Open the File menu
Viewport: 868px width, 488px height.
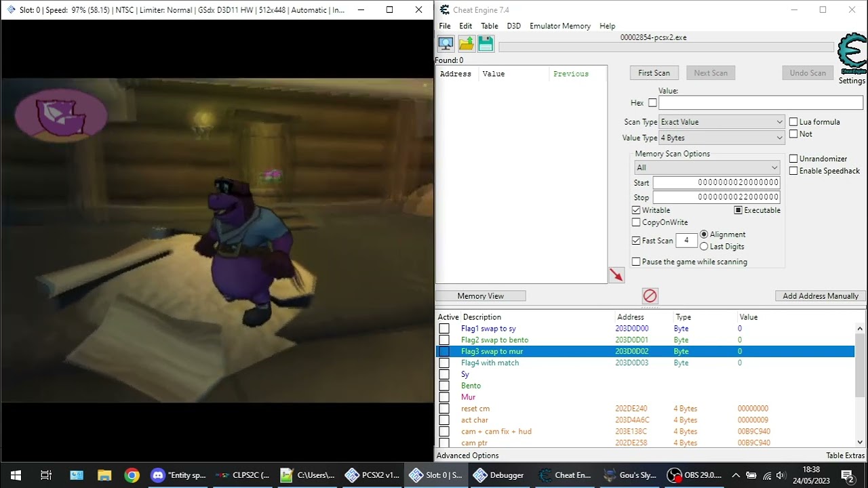click(445, 26)
